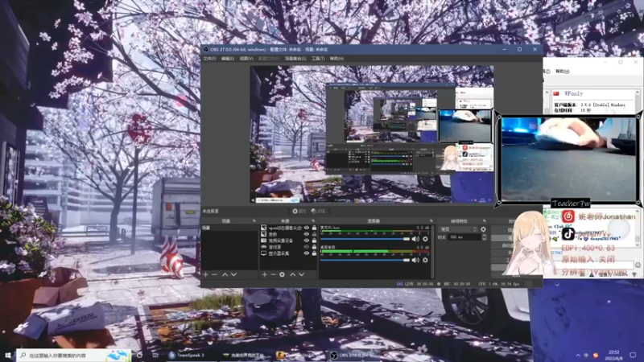Mute the Mic/Aux speaker icon
Screen dimensions: 644x362
pyautogui.click(x=415, y=239)
